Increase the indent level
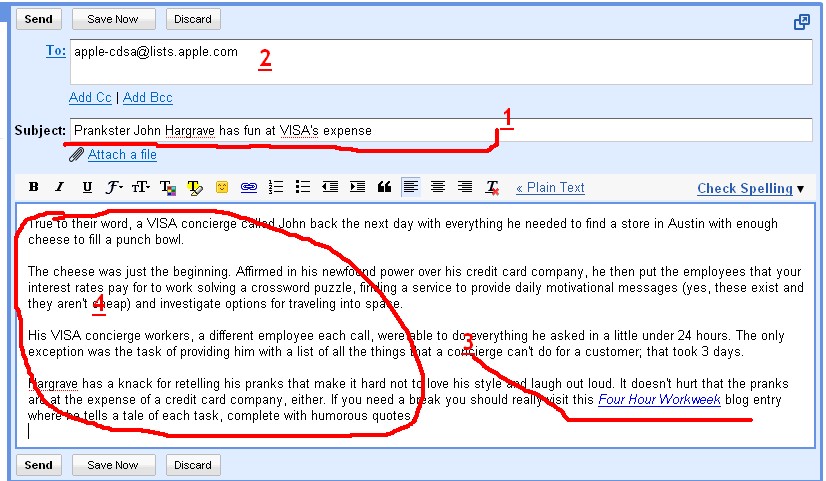This screenshot has height=481, width=826. click(x=357, y=187)
